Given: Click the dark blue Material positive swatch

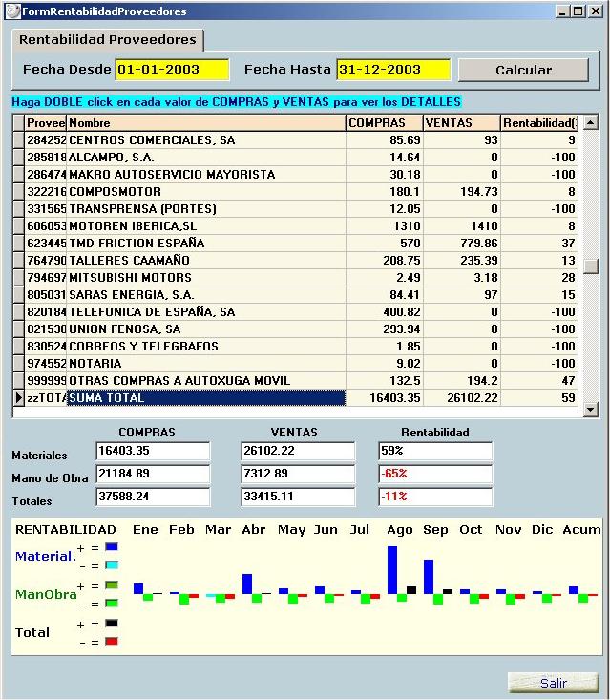Looking at the screenshot, I should tap(112, 546).
